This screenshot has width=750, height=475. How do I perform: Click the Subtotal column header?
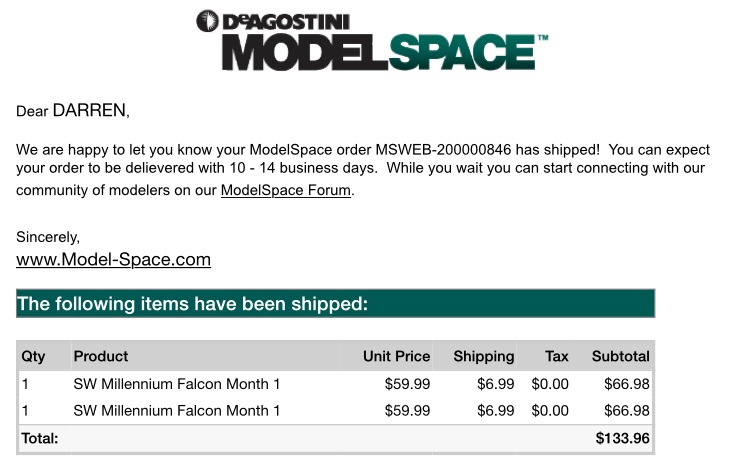tap(620, 356)
